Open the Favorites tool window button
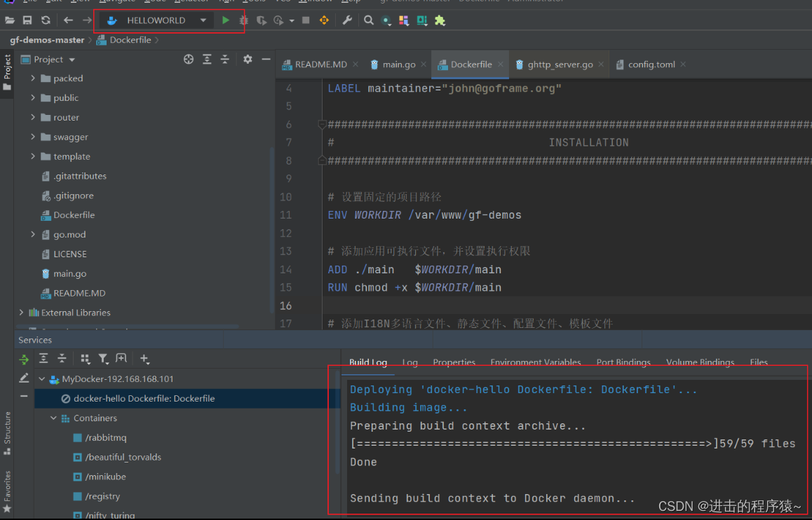This screenshot has height=520, width=812. (7, 492)
